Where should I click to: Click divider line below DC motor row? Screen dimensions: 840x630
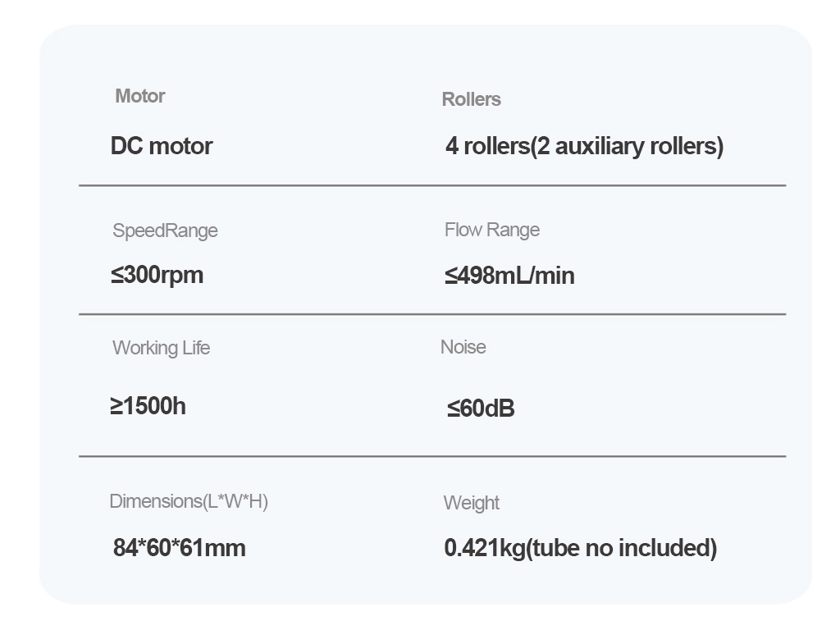pos(432,185)
